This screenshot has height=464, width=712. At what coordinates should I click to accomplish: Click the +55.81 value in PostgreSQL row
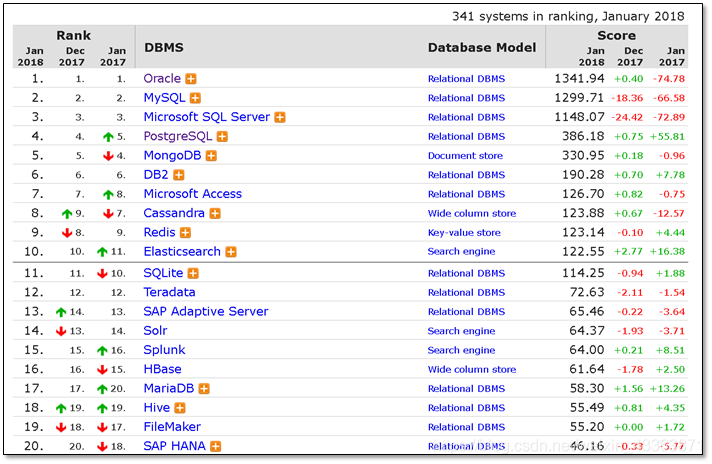coord(667,137)
